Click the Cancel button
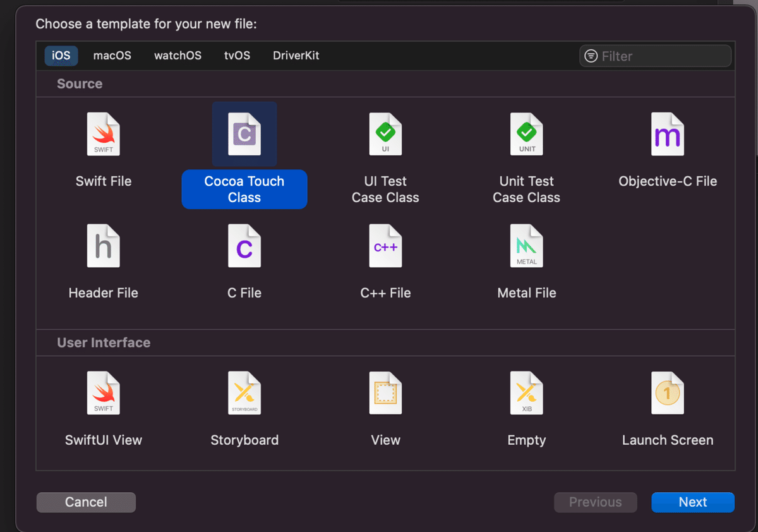The height and width of the screenshot is (532, 758). [x=86, y=502]
